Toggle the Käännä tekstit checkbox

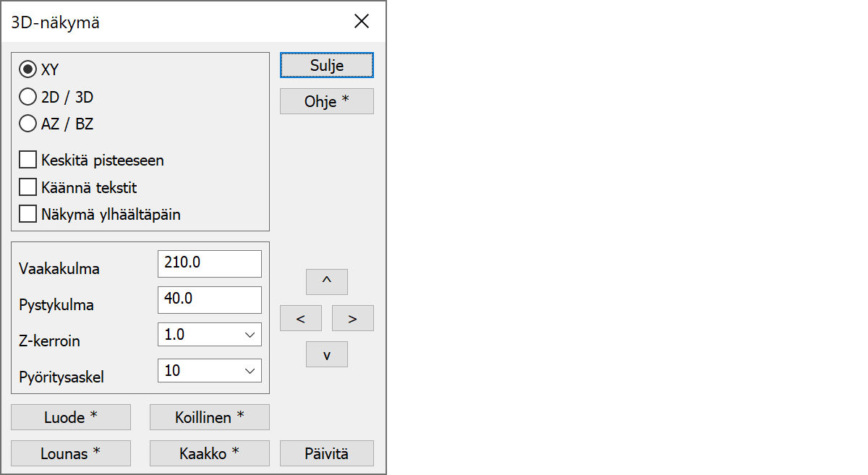point(28,187)
